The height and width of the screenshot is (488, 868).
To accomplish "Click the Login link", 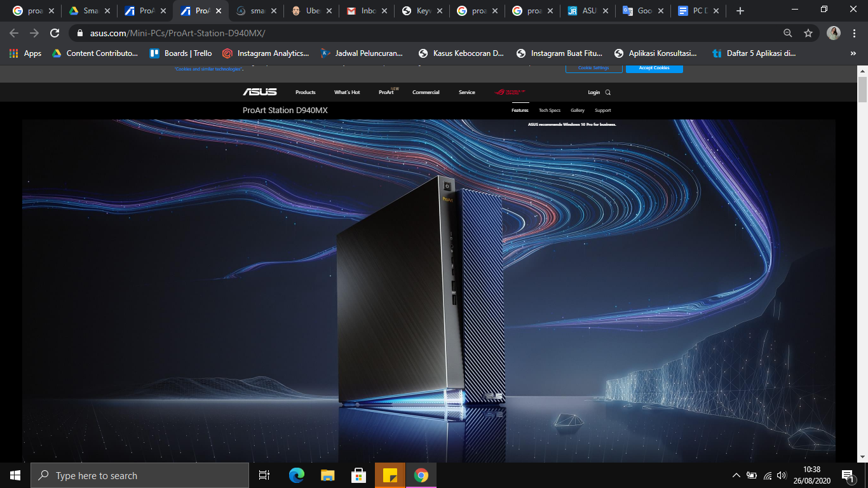I will [593, 92].
